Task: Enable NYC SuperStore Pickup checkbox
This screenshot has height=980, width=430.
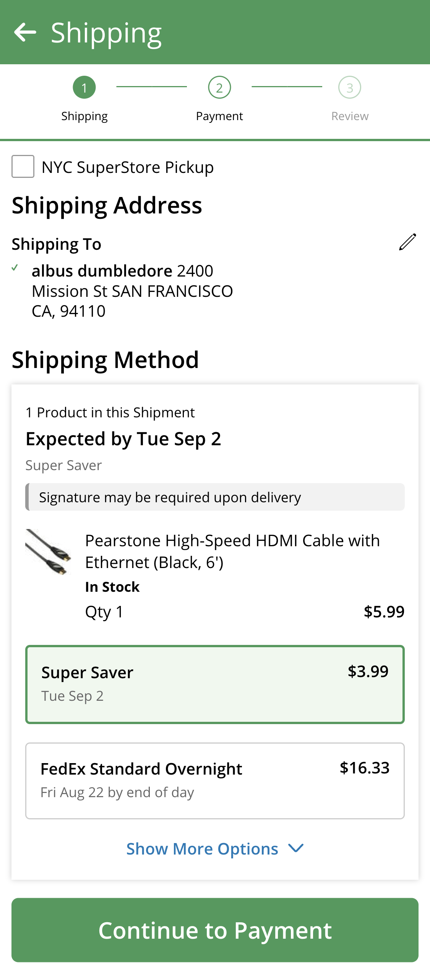Action: coord(24,166)
